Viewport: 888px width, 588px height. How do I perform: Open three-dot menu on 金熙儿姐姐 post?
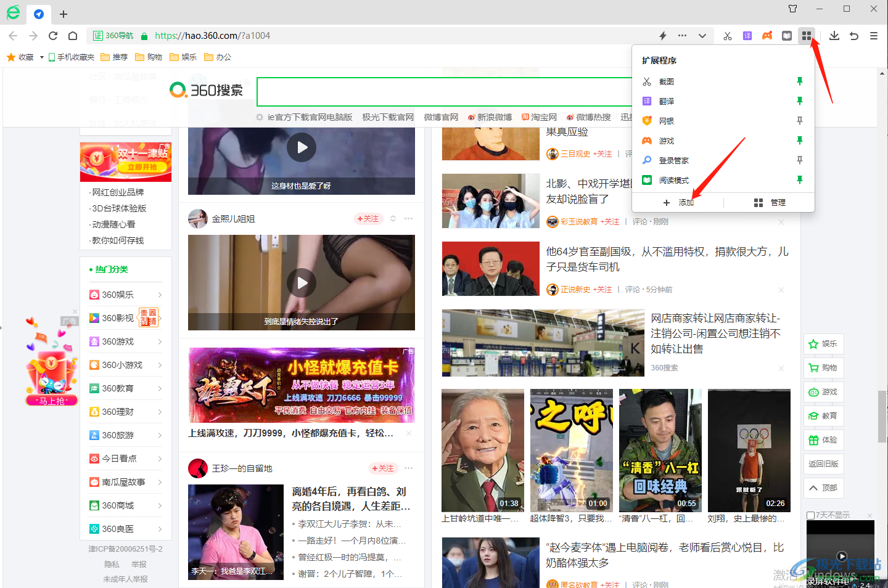(x=408, y=219)
